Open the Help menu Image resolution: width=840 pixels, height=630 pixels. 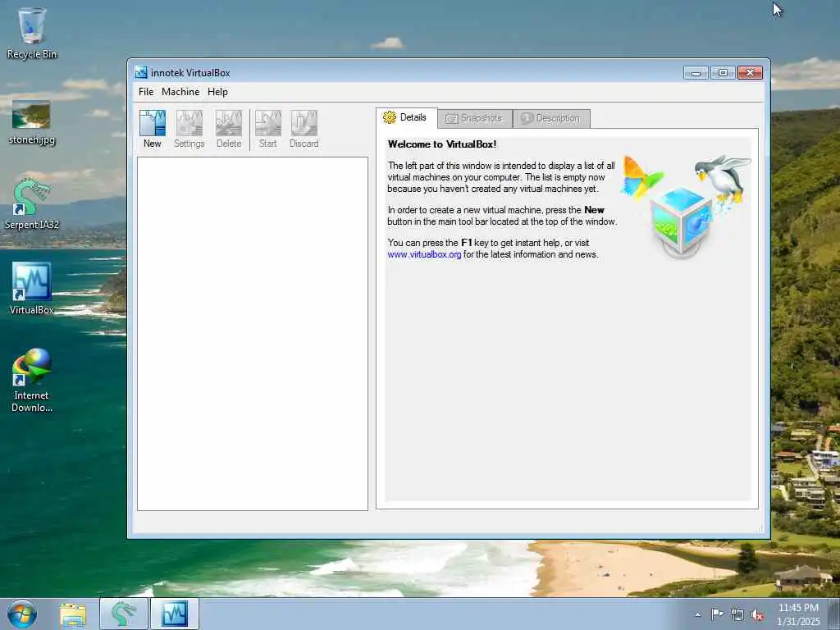coord(217,92)
